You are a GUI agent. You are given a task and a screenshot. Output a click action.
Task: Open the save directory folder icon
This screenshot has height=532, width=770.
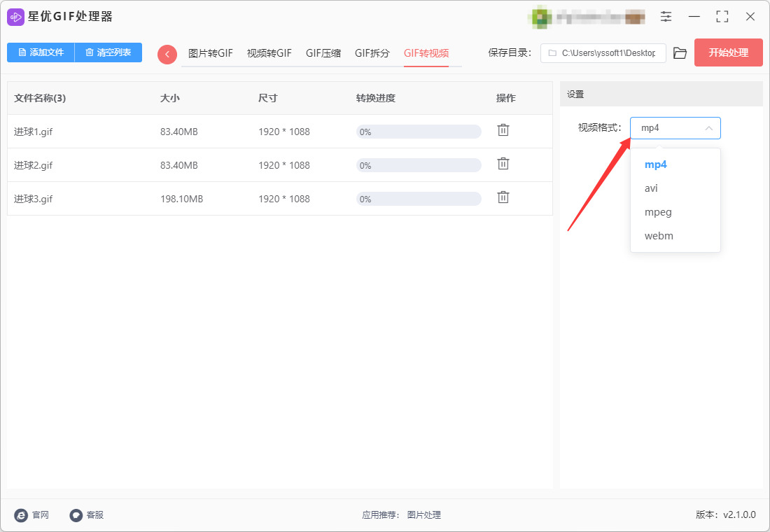680,53
